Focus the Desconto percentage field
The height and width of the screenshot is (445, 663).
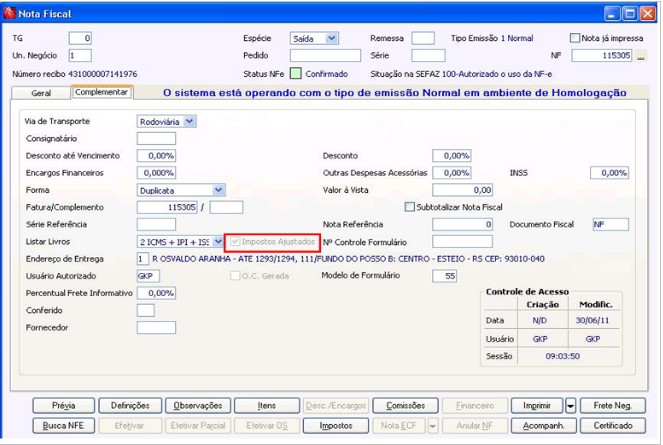pyautogui.click(x=452, y=156)
